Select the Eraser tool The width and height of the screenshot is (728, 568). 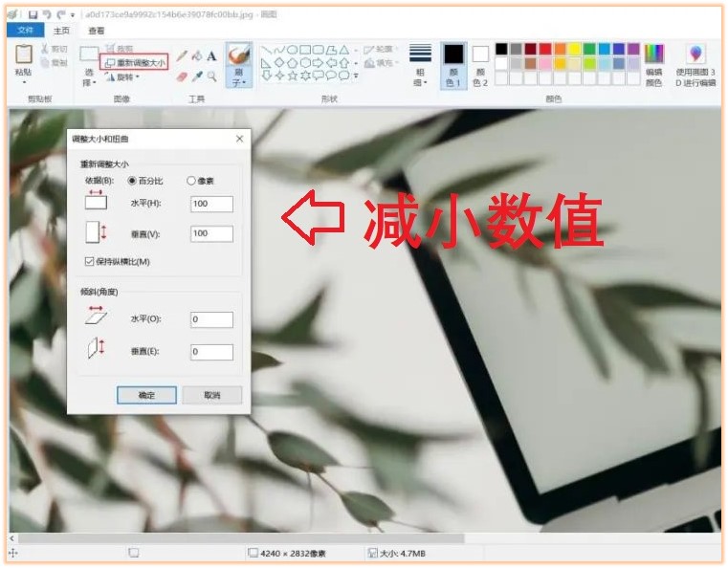[x=182, y=76]
